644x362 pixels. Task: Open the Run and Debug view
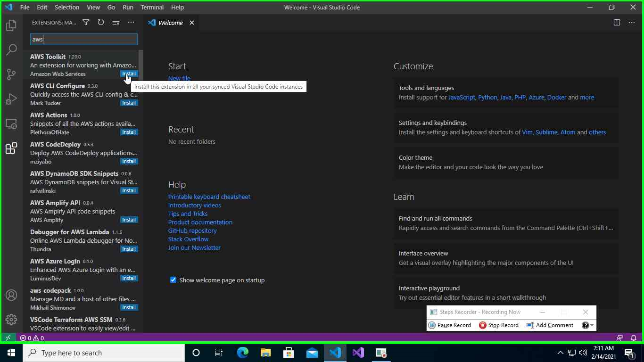coord(11,99)
